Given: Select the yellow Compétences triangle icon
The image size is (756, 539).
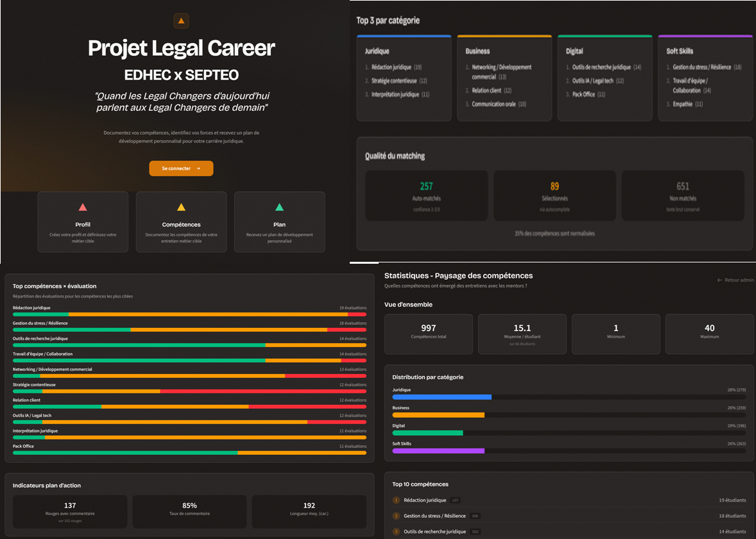Looking at the screenshot, I should click(181, 206).
